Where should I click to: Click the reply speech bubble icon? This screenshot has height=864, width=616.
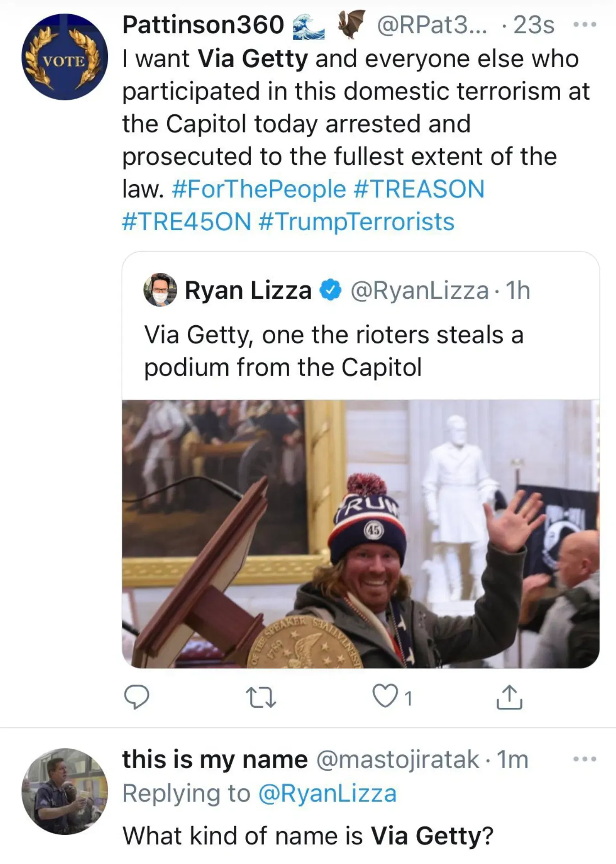[136, 697]
